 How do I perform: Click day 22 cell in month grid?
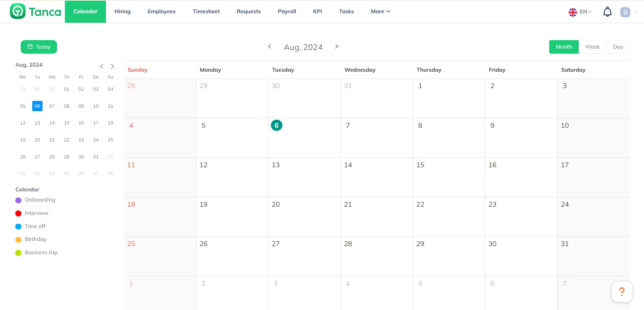449,217
